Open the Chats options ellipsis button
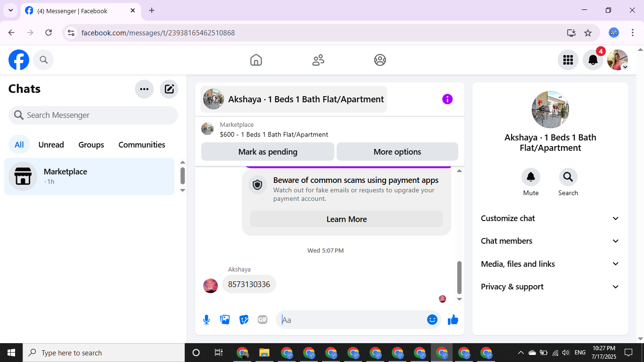This screenshot has height=362, width=644. point(144,89)
